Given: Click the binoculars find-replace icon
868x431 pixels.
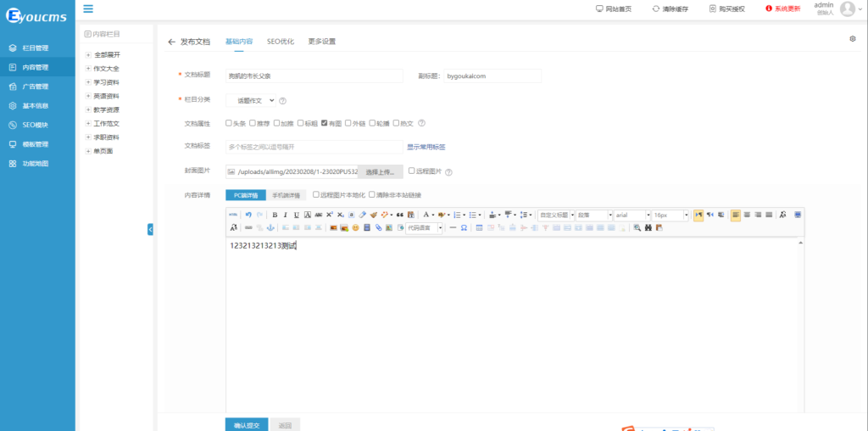Looking at the screenshot, I should (x=648, y=227).
